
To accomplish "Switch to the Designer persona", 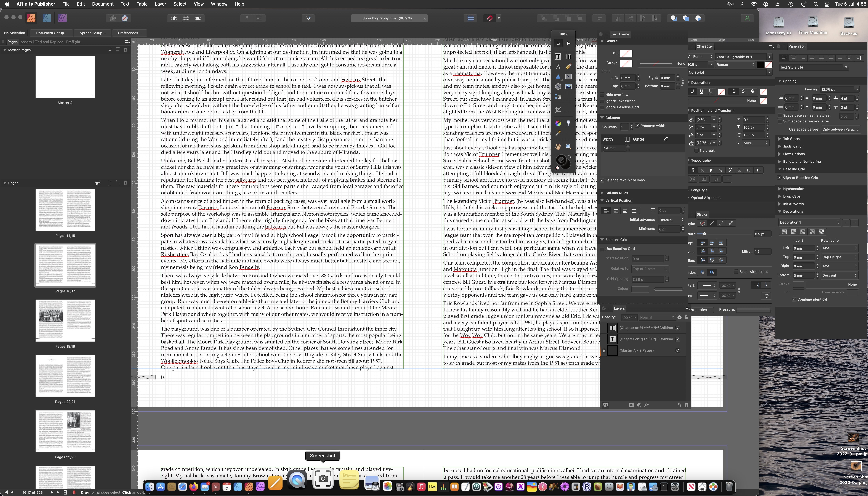I will [x=47, y=18].
